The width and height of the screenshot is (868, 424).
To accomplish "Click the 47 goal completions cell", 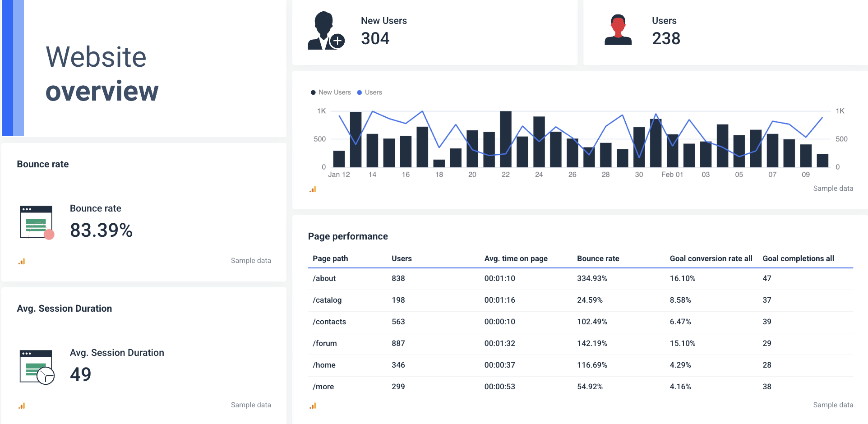I will click(x=767, y=278).
